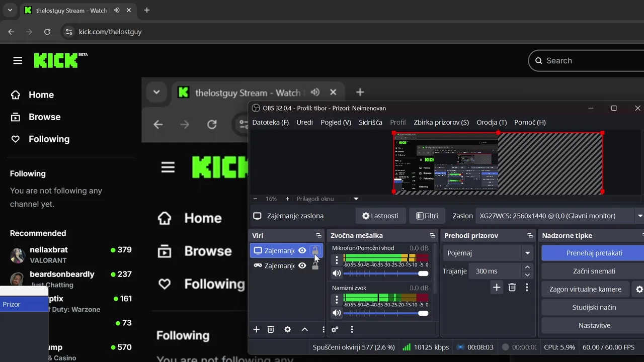644x362 pixels.
Task: Open Namizni zvok three-dot options
Action: [x=337, y=300]
